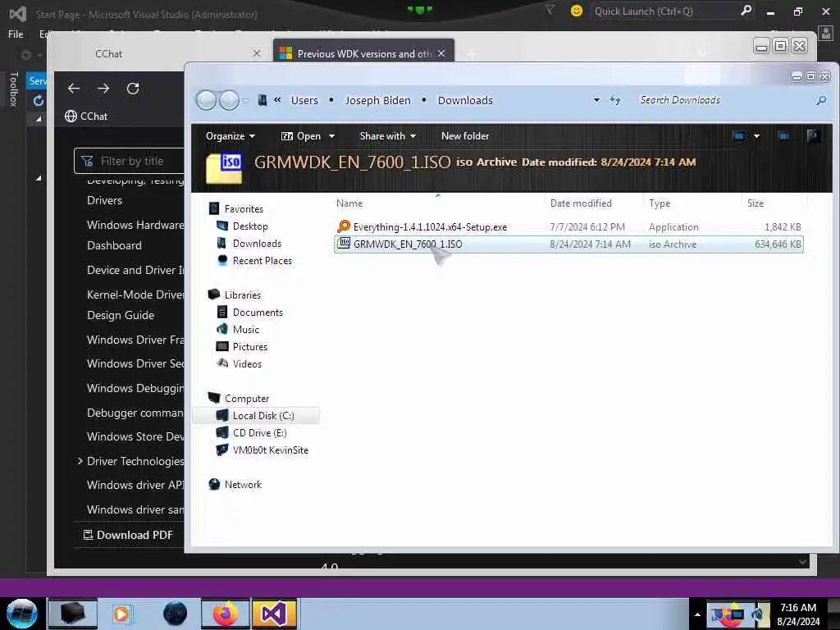This screenshot has height=630, width=840.
Task: Open the Share with dropdown
Action: [x=388, y=136]
